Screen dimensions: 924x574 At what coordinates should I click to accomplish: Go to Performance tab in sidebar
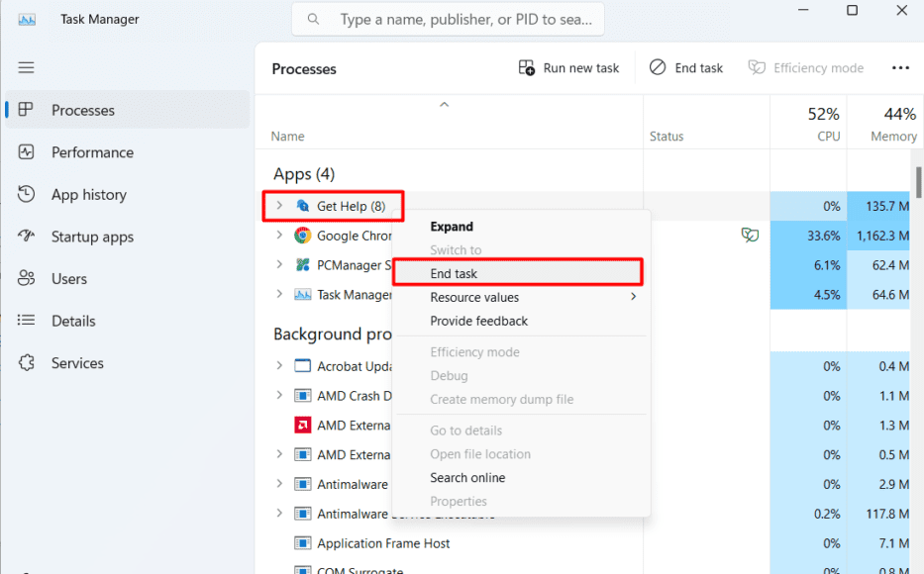(128, 151)
